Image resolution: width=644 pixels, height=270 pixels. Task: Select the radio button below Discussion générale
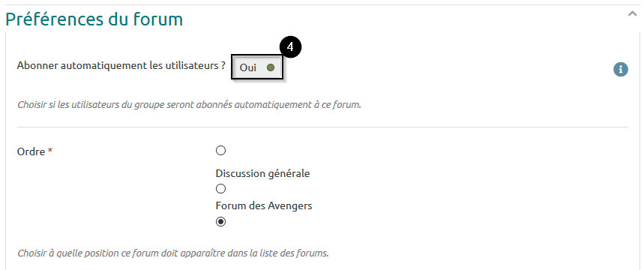pyautogui.click(x=220, y=189)
